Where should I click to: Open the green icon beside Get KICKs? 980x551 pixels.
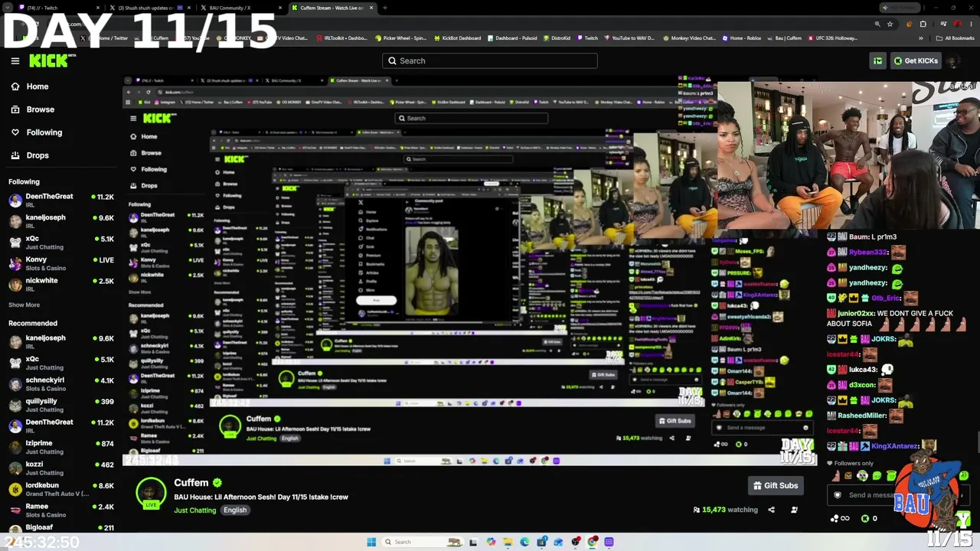[878, 61]
